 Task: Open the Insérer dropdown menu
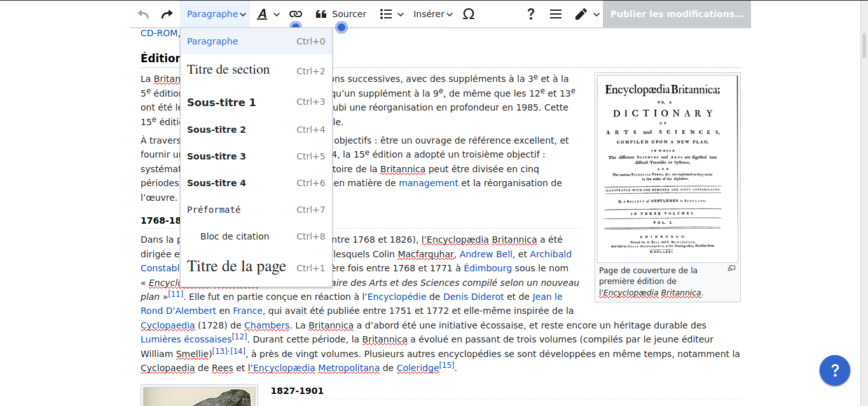(432, 14)
